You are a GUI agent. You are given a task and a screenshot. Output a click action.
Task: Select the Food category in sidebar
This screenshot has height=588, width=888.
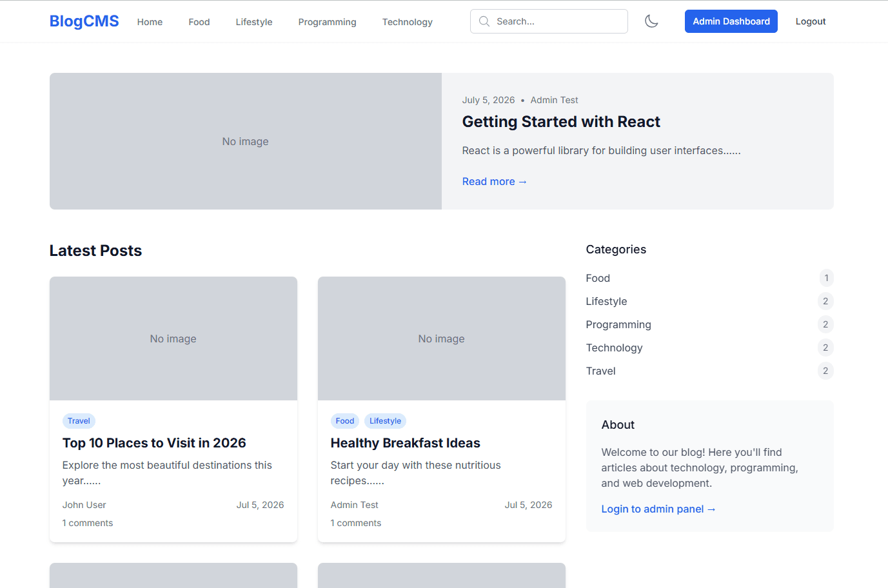pyautogui.click(x=598, y=278)
